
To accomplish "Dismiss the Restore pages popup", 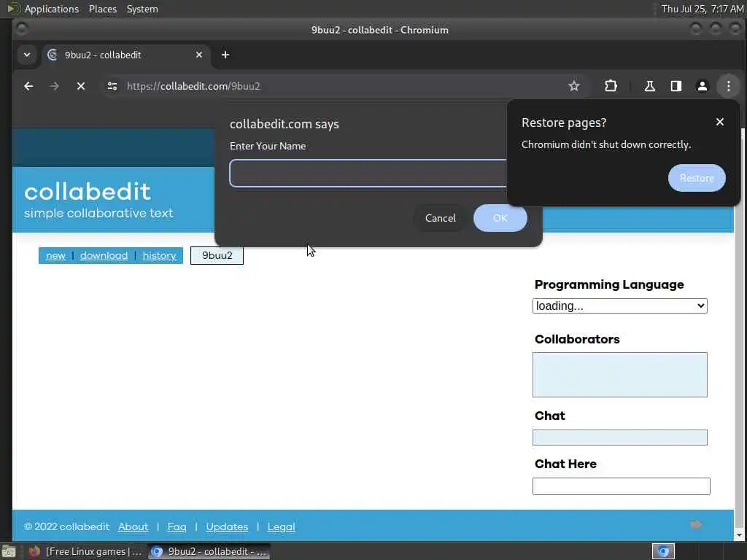I will click(720, 122).
